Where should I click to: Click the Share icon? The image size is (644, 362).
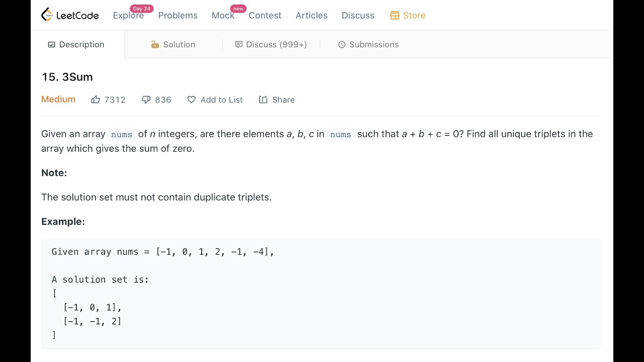click(263, 100)
